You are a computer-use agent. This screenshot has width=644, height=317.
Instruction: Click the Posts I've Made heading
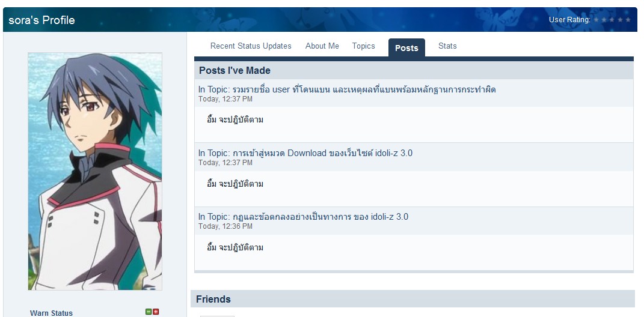[x=235, y=70]
